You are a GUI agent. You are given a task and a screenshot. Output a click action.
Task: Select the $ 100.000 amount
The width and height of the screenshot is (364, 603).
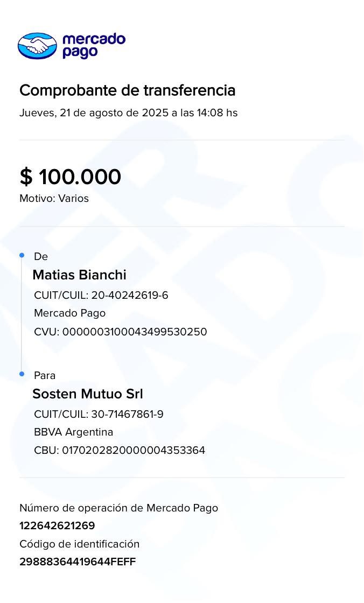[x=71, y=177]
